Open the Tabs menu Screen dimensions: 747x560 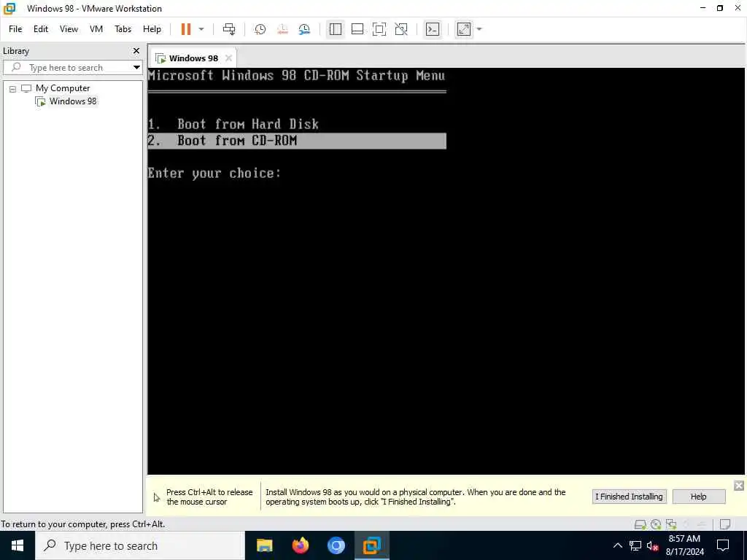(x=123, y=29)
